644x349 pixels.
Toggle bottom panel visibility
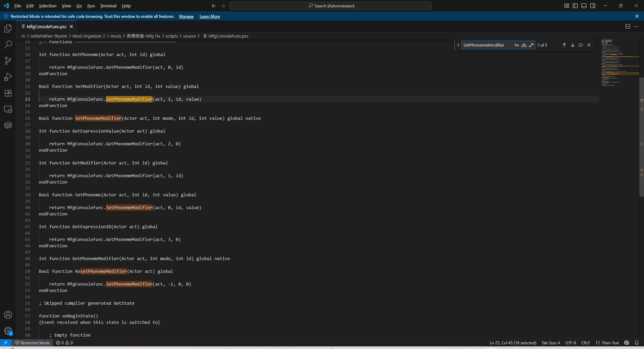coord(584,6)
